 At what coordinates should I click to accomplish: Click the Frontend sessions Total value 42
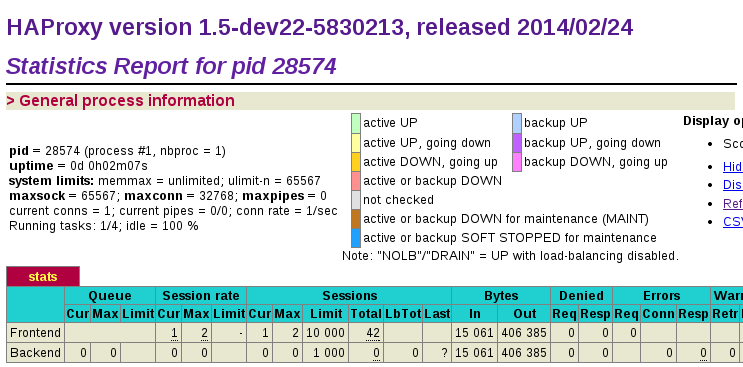pyautogui.click(x=373, y=333)
